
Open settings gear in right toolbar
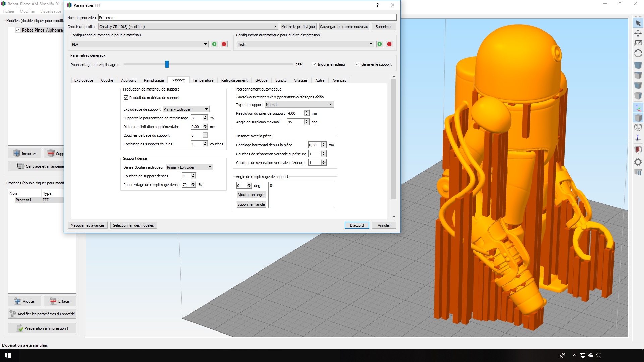(638, 162)
